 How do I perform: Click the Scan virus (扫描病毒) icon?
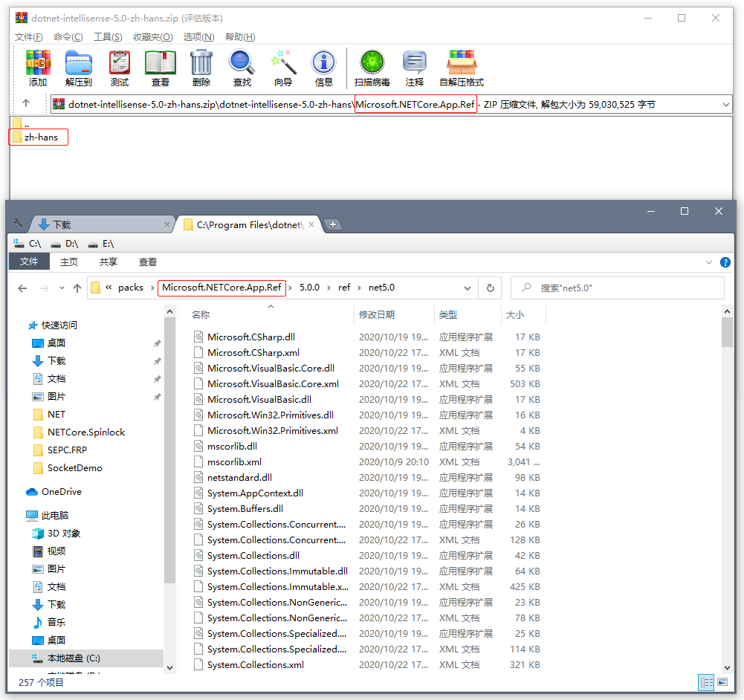coord(372,68)
